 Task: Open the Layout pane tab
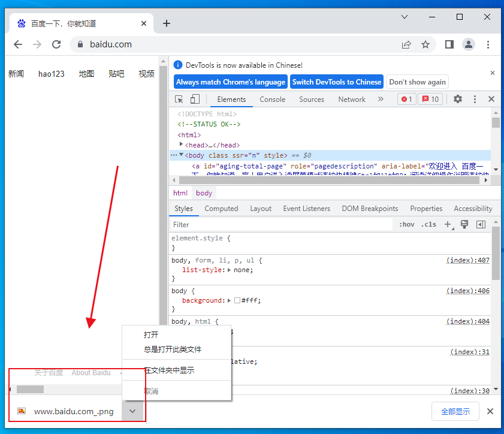pyautogui.click(x=261, y=209)
